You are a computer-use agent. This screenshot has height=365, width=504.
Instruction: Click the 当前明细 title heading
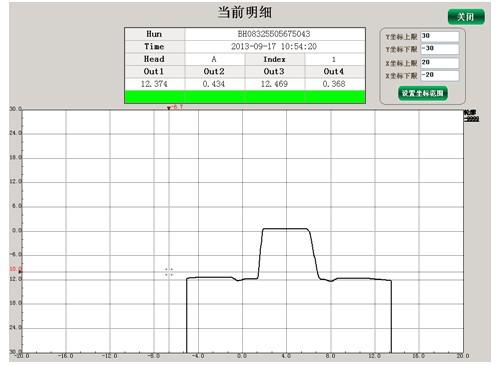tap(245, 12)
